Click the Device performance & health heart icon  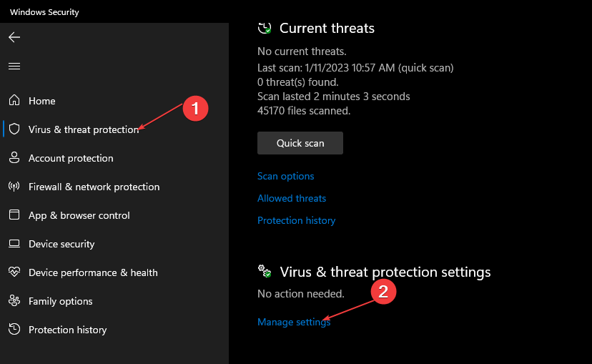click(x=14, y=272)
